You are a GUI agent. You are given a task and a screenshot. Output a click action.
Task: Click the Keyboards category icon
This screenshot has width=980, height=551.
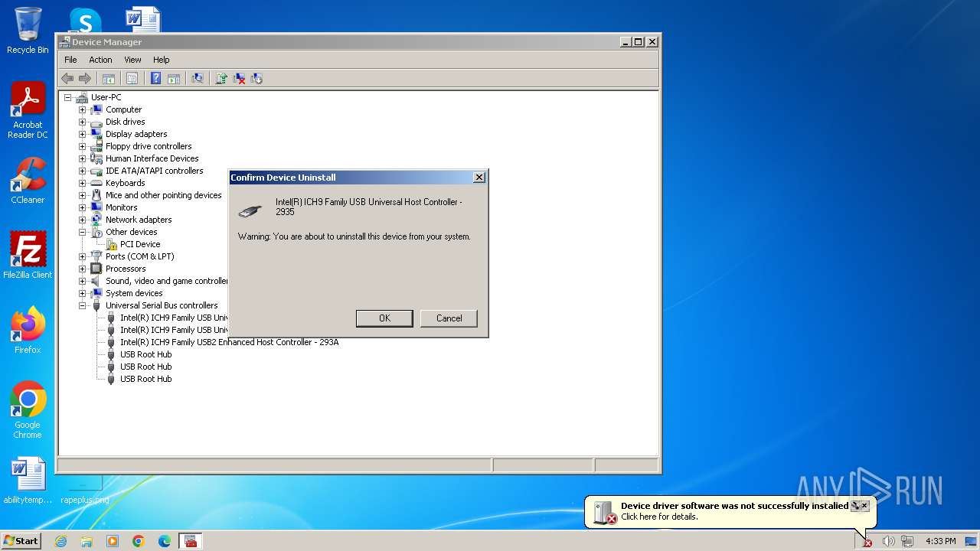(x=96, y=183)
